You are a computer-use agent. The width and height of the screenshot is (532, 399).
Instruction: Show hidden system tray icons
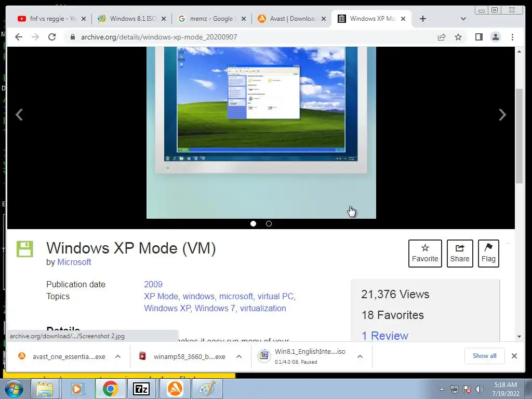pyautogui.click(x=442, y=390)
